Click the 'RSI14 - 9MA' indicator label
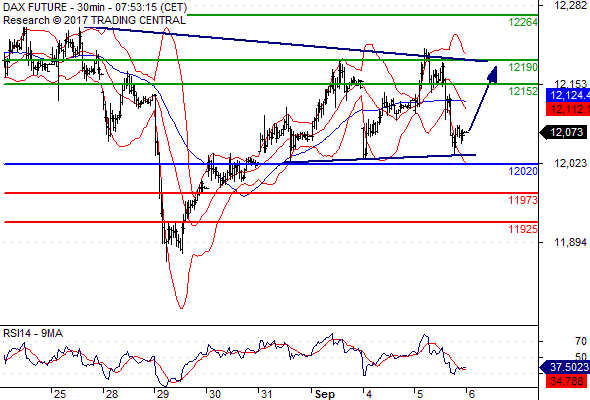 [33, 333]
